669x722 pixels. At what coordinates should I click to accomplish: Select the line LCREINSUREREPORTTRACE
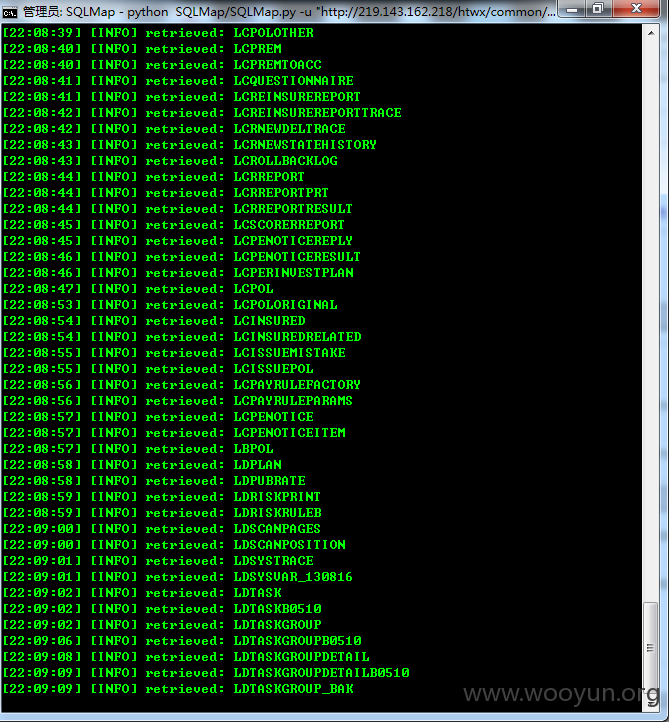202,113
